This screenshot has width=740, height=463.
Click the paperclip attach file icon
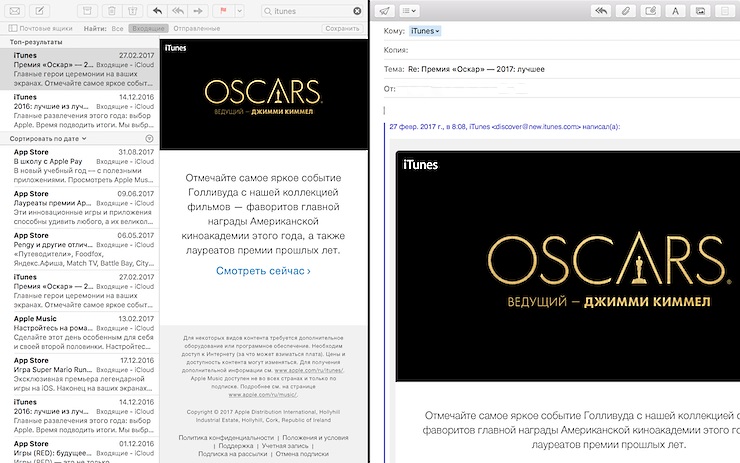coord(625,10)
